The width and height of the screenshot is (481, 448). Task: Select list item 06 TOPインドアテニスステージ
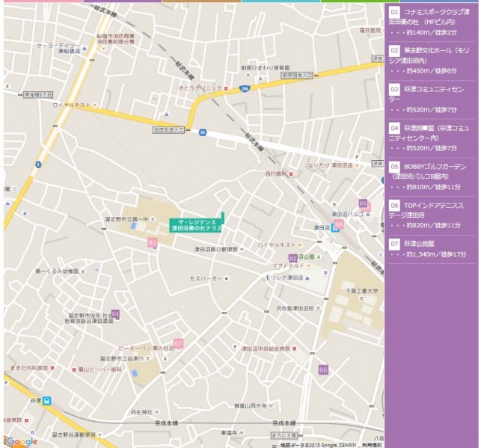click(x=430, y=215)
